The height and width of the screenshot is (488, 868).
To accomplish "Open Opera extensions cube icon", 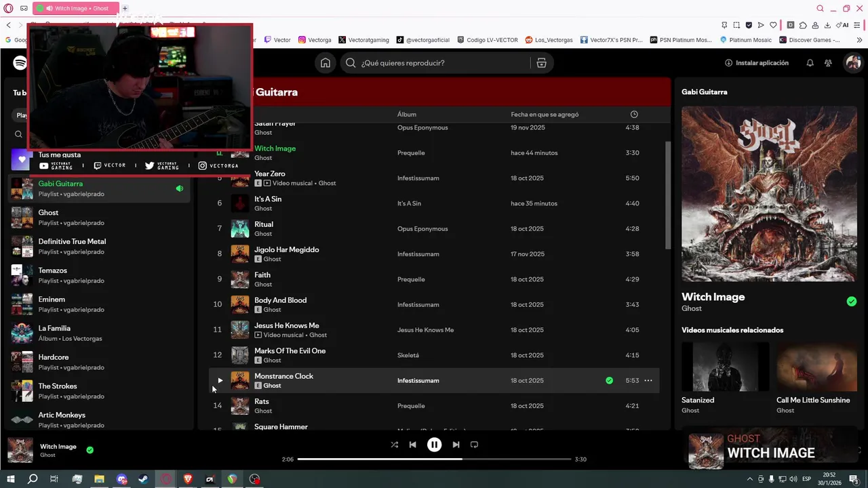I will tap(803, 25).
